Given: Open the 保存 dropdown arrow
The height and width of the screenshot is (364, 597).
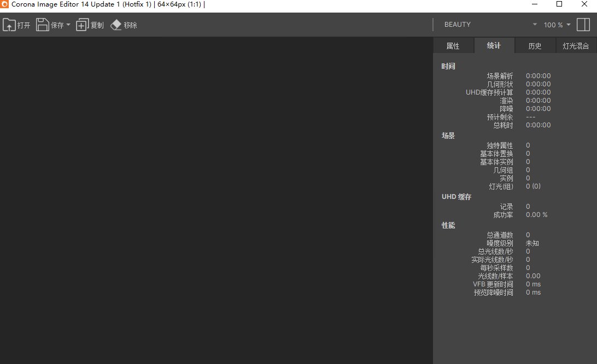Looking at the screenshot, I should click(68, 25).
